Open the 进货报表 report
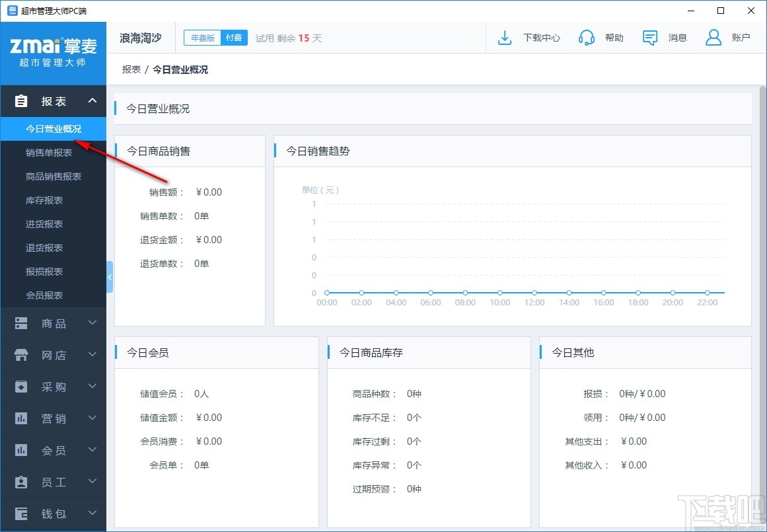This screenshot has width=767, height=532. 54,224
